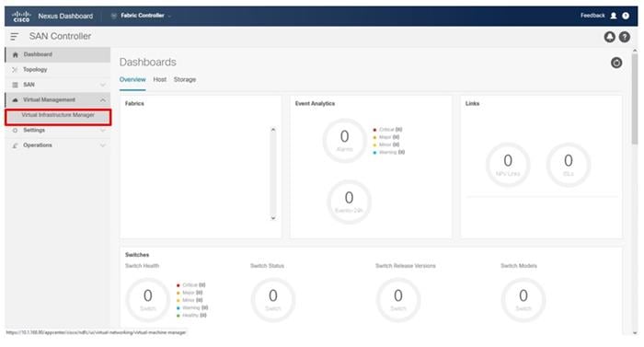Viewport: 644px width, 347px height.
Task: Click the SAN list icon in the sidebar
Action: pos(16,85)
